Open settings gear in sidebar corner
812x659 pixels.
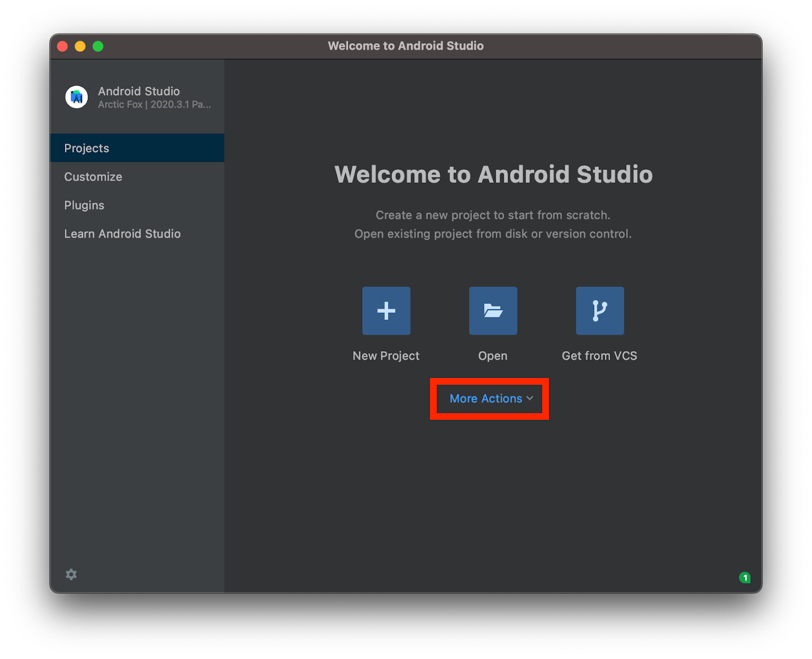click(x=71, y=574)
